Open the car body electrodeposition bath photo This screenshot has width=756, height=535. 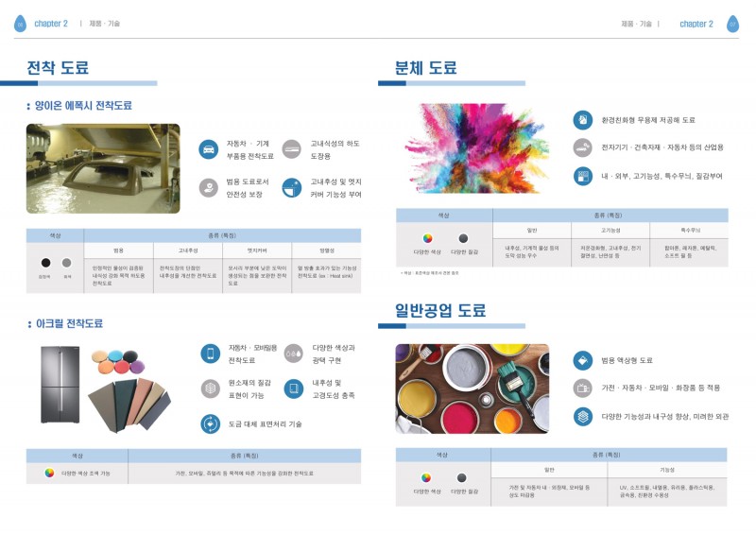pos(103,168)
